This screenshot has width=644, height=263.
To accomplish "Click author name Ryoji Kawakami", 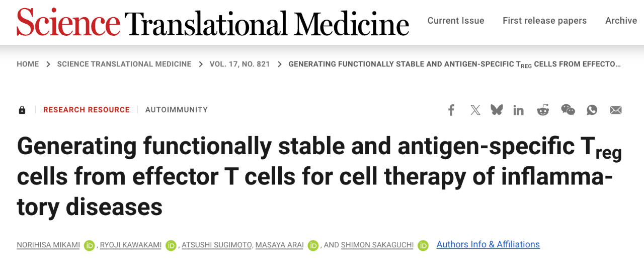I will point(130,245).
